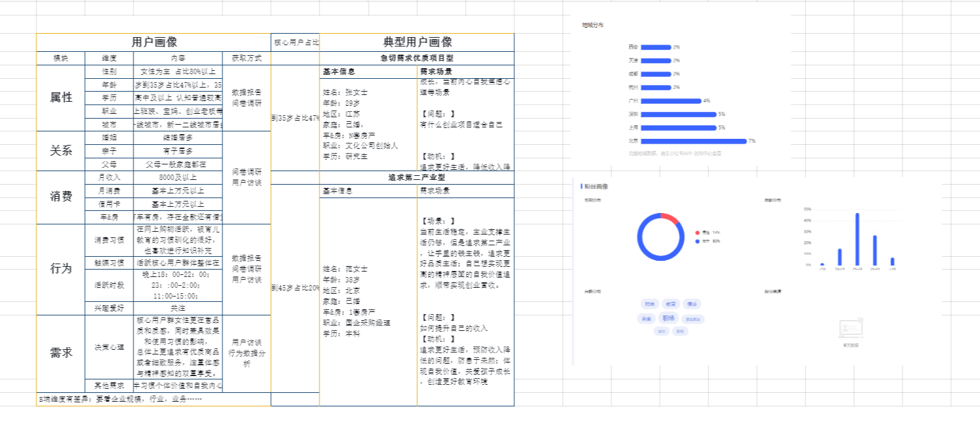980x430 pixels.
Task: Select the 维度 column header
Action: point(110,58)
